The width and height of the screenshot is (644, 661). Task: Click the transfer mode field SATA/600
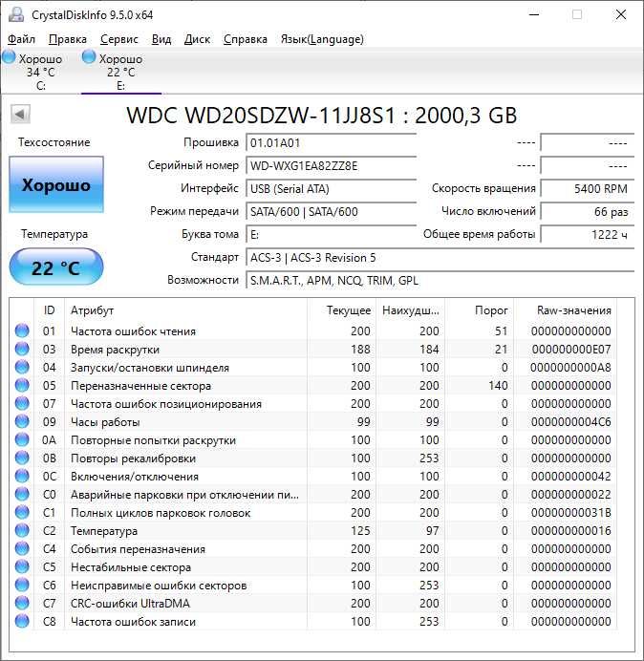tap(331, 211)
